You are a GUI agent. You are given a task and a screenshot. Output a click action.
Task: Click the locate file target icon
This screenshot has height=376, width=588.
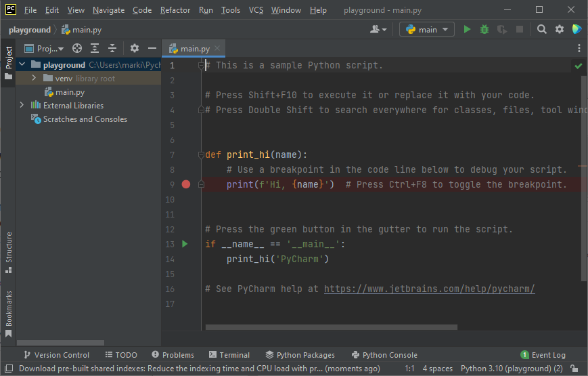click(x=77, y=48)
